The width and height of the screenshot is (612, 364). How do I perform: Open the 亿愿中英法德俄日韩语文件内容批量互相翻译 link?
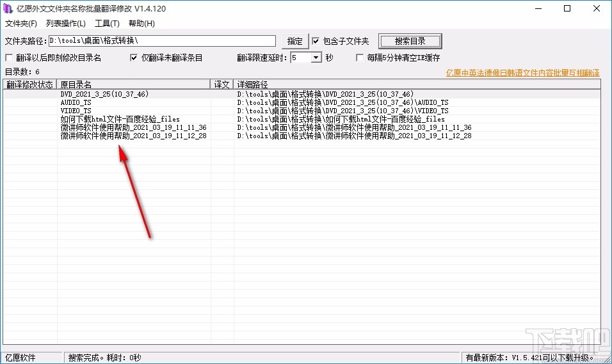[522, 73]
